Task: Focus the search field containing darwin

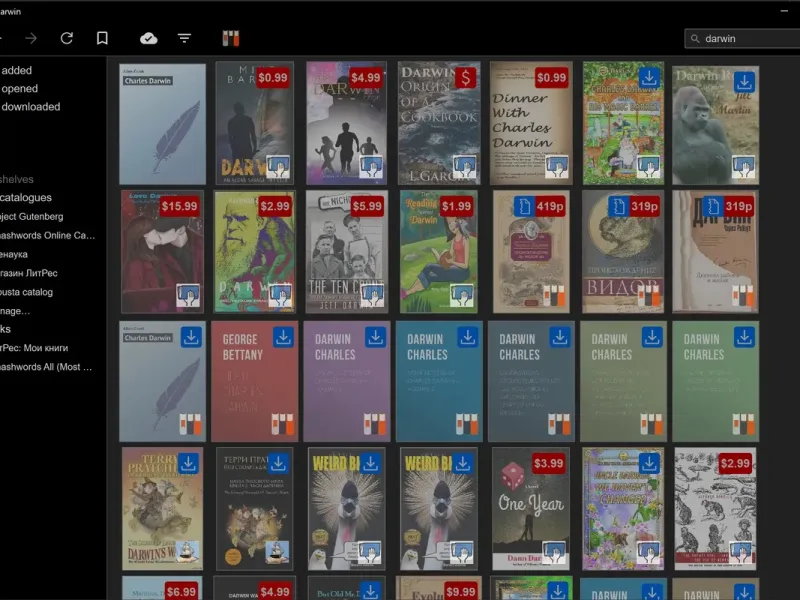Action: [x=742, y=39]
